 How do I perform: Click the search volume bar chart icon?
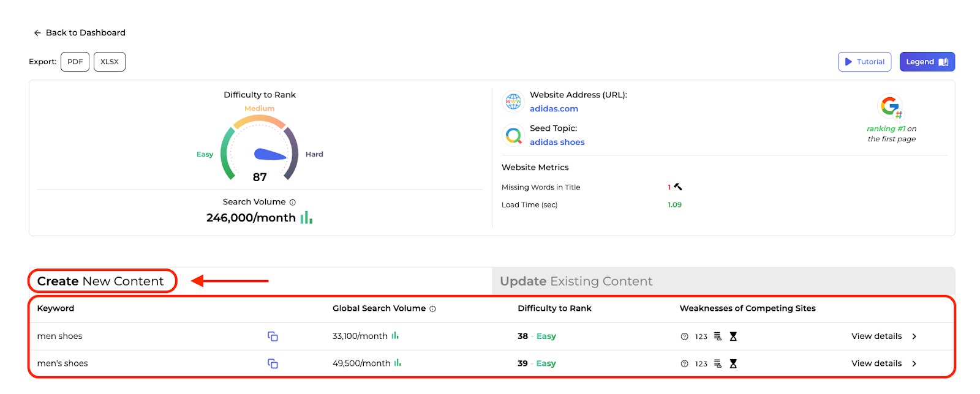click(306, 218)
